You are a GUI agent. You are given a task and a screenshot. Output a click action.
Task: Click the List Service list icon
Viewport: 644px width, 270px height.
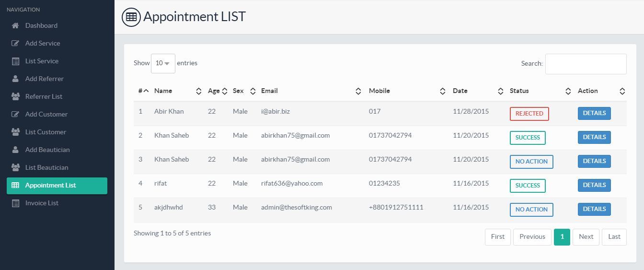pyautogui.click(x=15, y=61)
